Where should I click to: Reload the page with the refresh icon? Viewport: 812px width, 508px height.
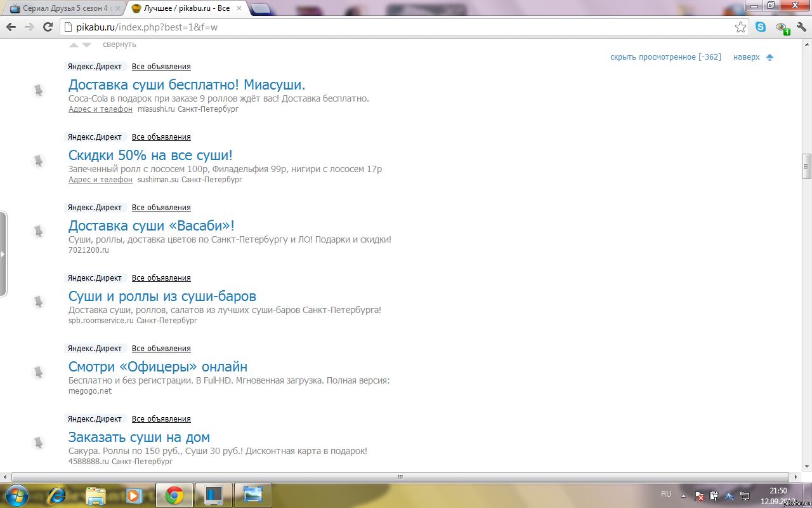48,27
